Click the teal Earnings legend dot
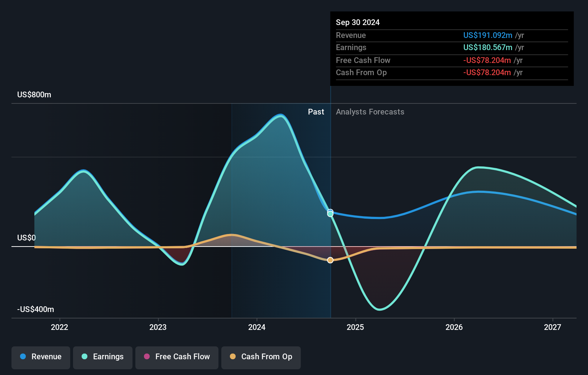This screenshot has height=375, width=588. tap(85, 356)
